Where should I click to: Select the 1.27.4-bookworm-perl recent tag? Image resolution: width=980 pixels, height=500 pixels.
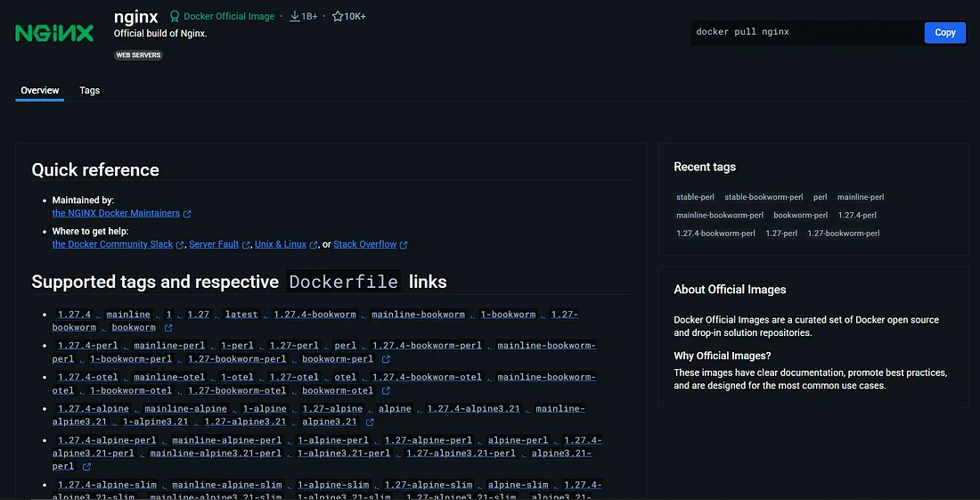tap(715, 234)
